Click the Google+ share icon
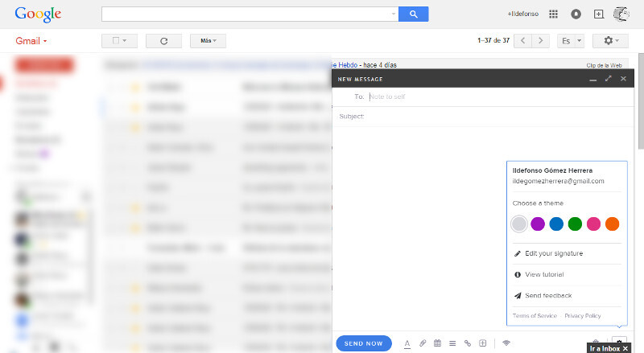This screenshot has width=644, height=353. [598, 14]
